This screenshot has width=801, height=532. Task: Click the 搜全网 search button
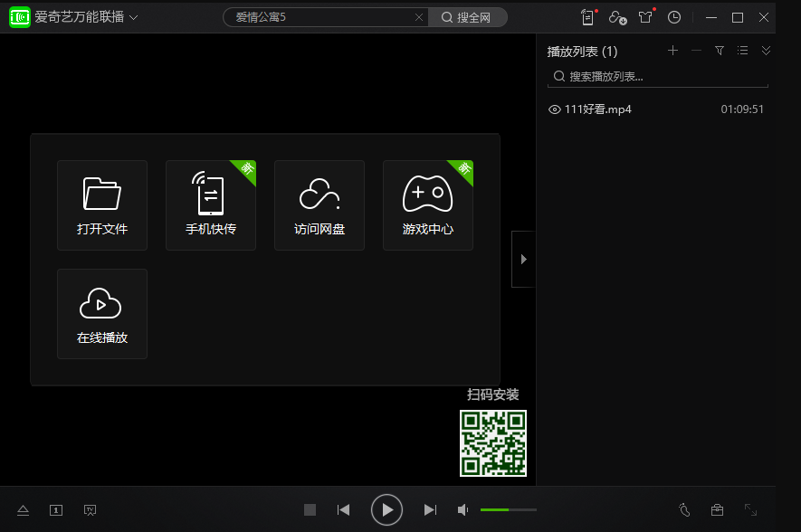pos(467,17)
